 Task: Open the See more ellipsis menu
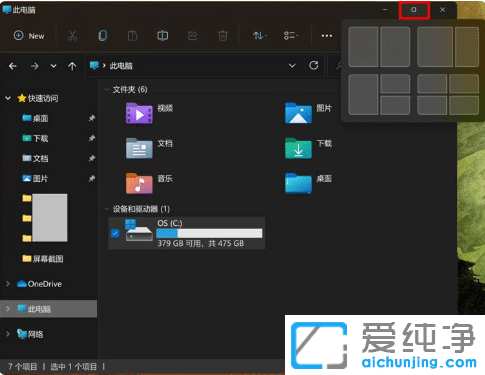(x=327, y=36)
